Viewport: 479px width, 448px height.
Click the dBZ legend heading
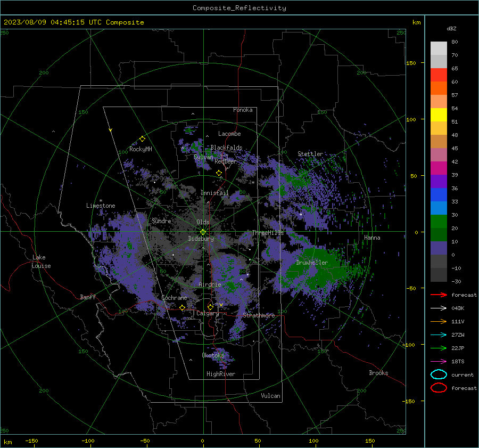[451, 28]
